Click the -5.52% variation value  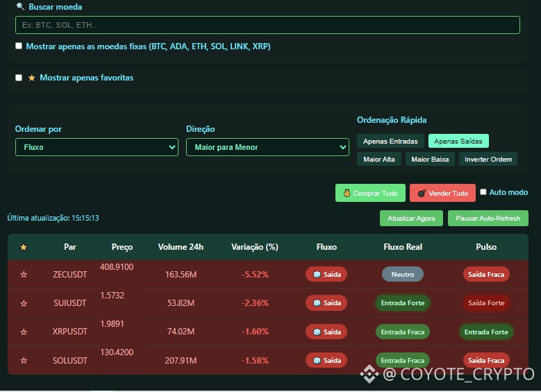[255, 275]
